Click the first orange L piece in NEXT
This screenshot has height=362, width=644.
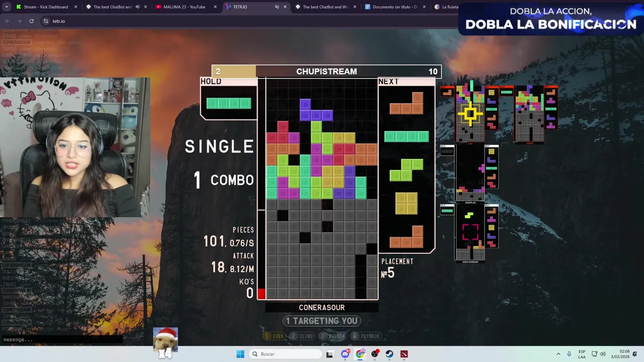406,103
